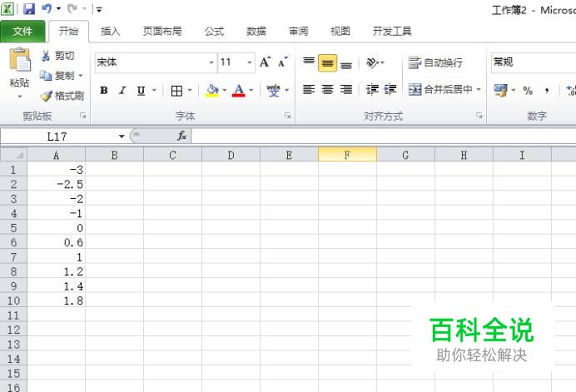
Task: Toggle align text left
Action: 309,90
